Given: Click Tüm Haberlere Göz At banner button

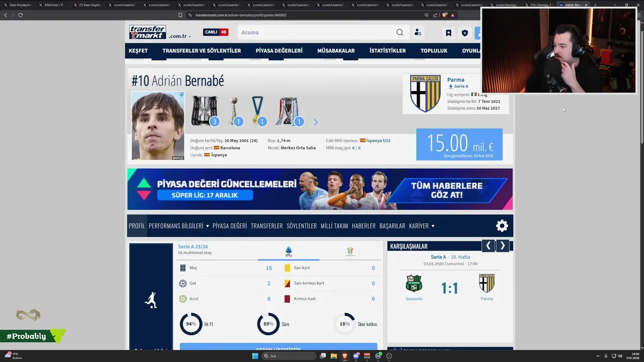Looking at the screenshot, I should 446,190.
